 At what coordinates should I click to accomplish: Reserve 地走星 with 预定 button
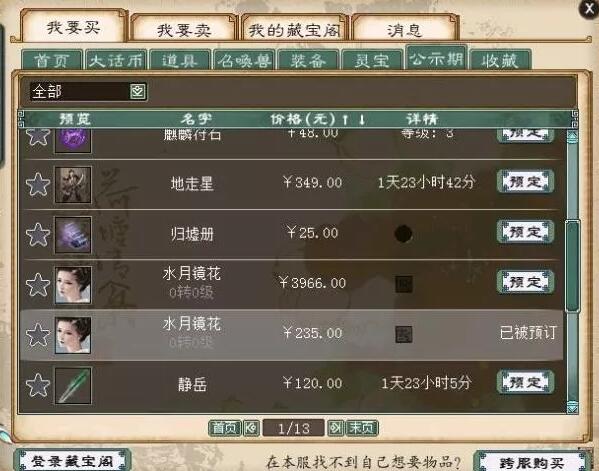coord(525,182)
